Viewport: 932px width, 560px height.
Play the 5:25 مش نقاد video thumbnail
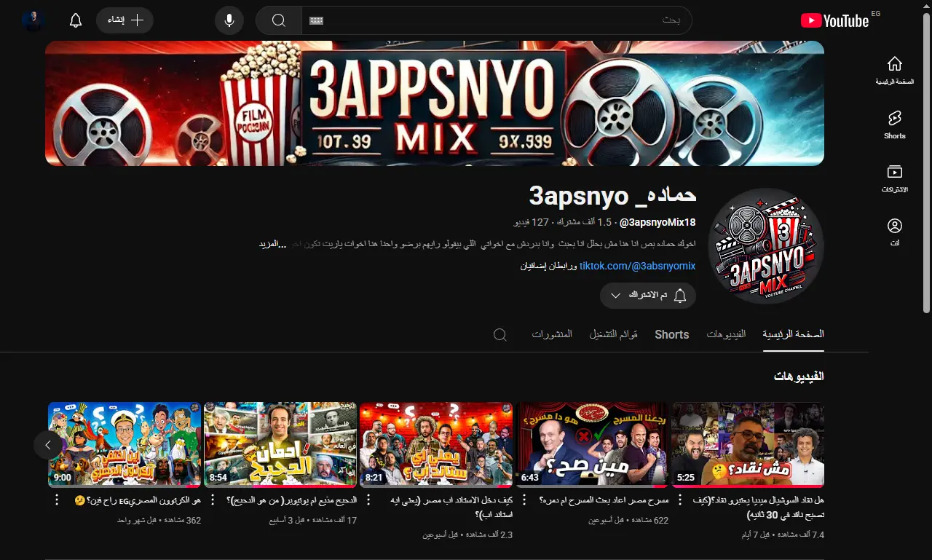(x=748, y=444)
